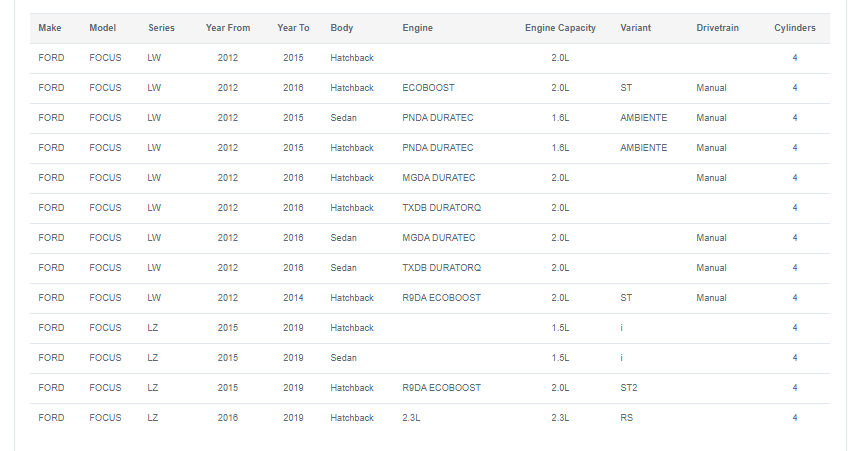Click the ST2 variant cell

[629, 388]
